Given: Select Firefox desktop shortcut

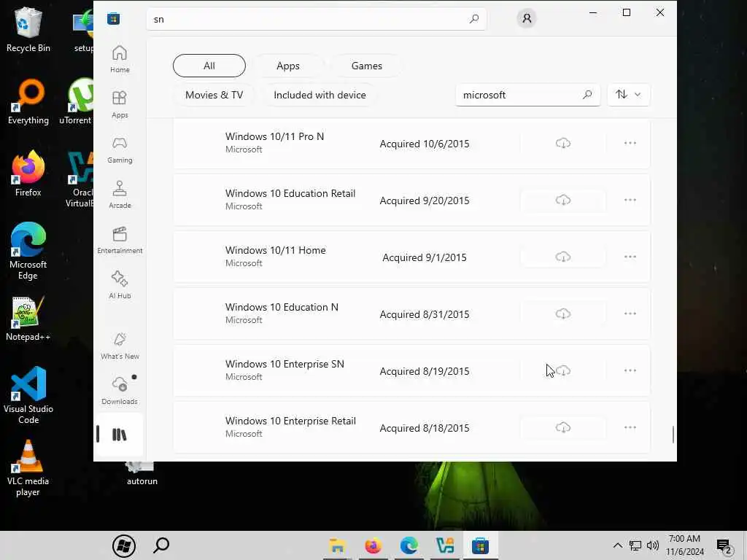Looking at the screenshot, I should [28, 174].
